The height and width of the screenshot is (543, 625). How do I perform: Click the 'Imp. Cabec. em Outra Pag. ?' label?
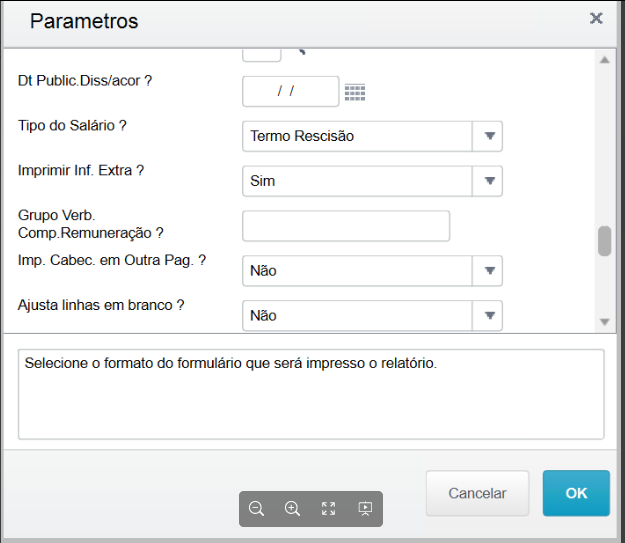coord(112,260)
